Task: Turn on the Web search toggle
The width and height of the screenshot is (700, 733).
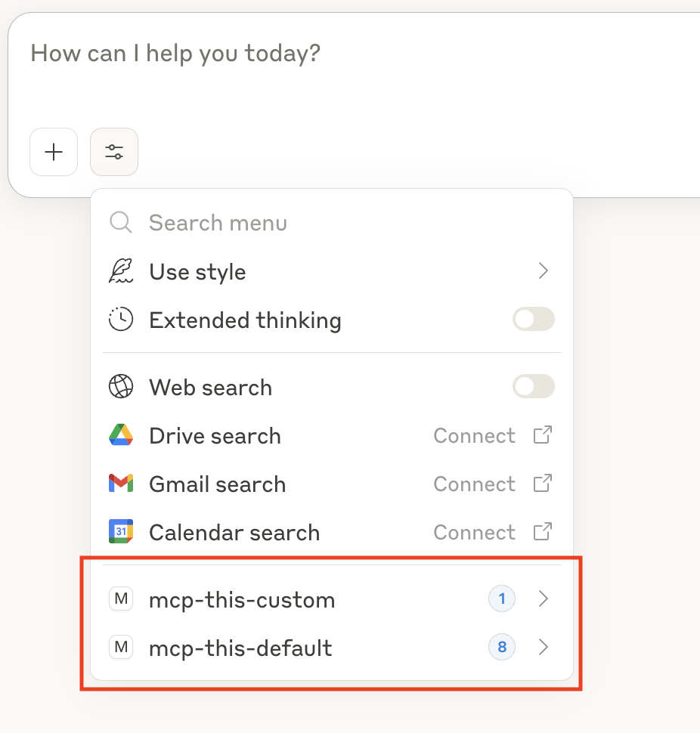Action: [x=534, y=387]
